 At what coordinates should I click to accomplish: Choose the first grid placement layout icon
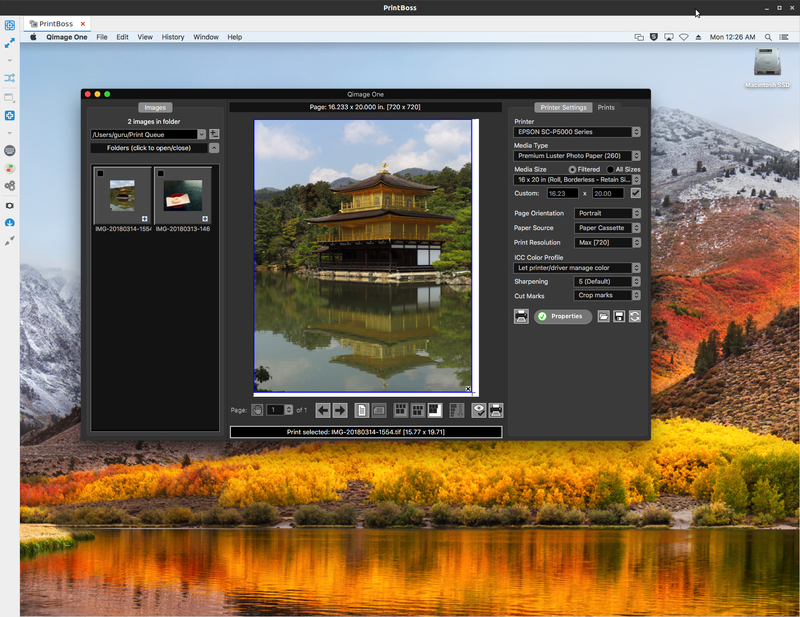[401, 410]
